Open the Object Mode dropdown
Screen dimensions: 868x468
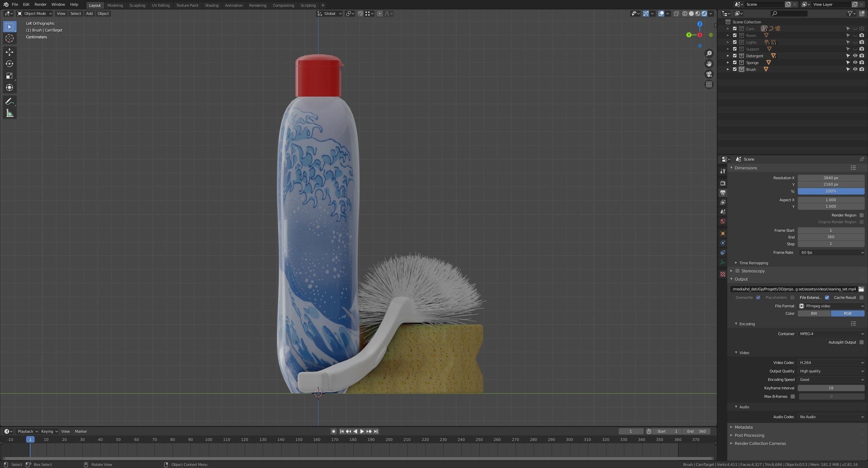coord(35,14)
